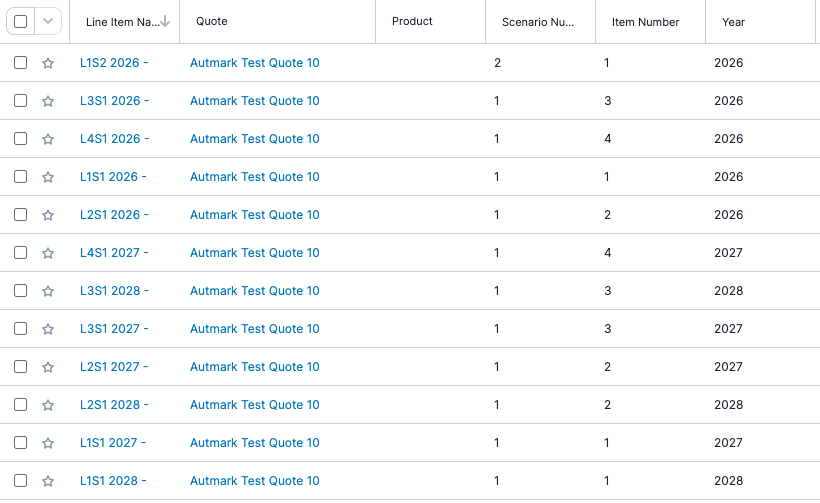Image resolution: width=820 pixels, height=503 pixels.
Task: Check the select-all header checkbox
Action: (20, 21)
